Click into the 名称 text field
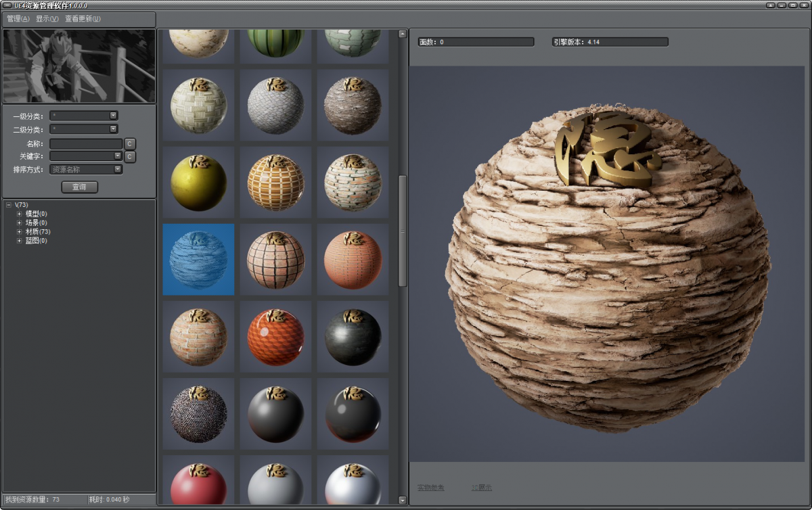Screen dimensions: 812x510 (85, 144)
